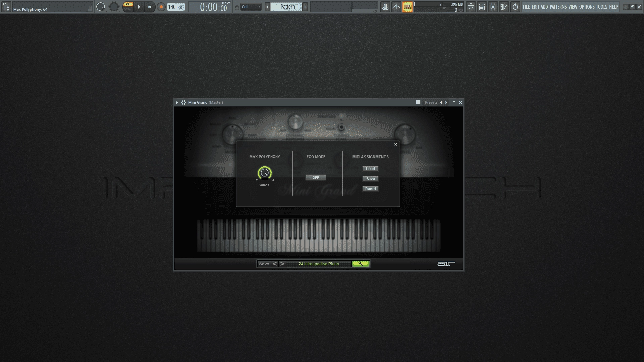Image resolution: width=644 pixels, height=362 pixels.
Task: Open the ADD menu
Action: pyautogui.click(x=544, y=7)
